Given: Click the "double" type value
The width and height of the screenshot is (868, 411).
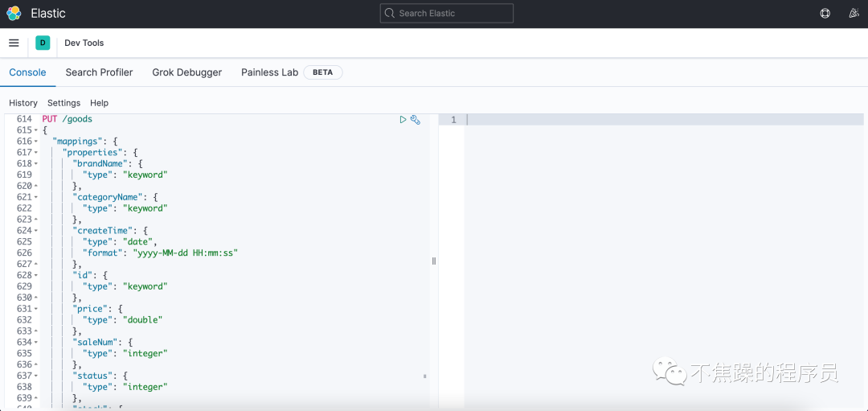Looking at the screenshot, I should 143,319.
